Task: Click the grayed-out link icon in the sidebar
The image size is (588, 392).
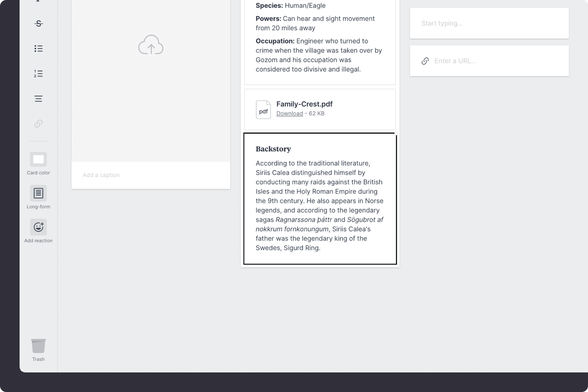Action: point(38,124)
